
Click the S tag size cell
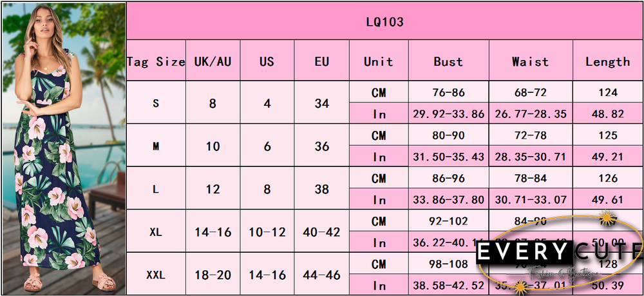156,103
